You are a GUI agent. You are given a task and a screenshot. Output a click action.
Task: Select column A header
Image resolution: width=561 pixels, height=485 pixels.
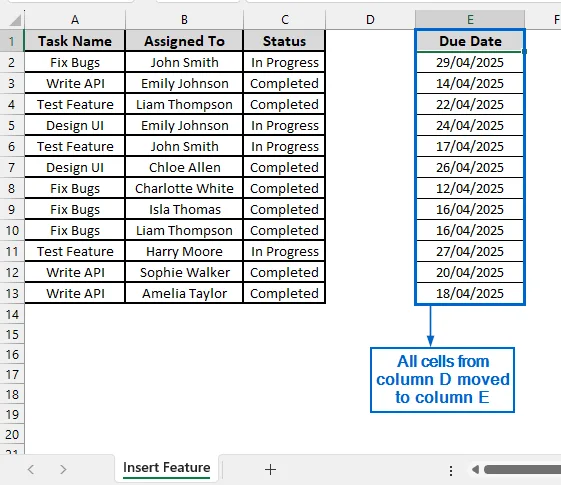[75, 20]
